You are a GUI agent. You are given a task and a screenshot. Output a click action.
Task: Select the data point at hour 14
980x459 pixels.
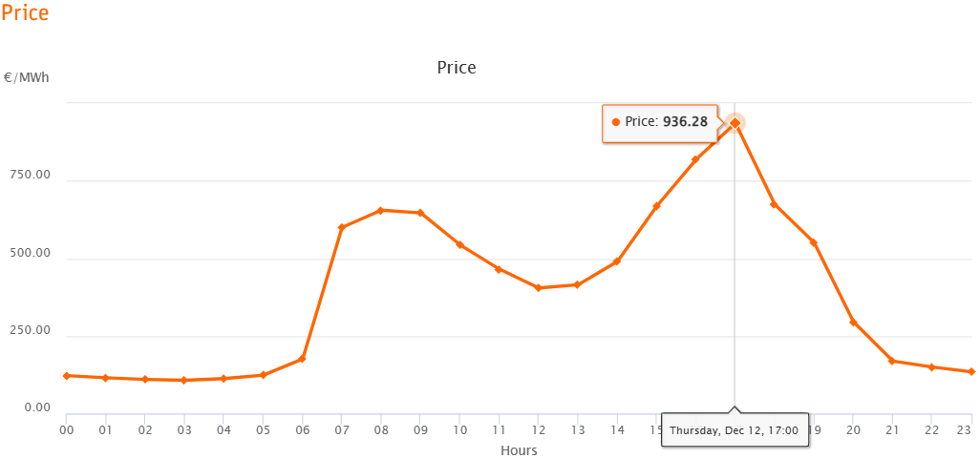click(x=617, y=261)
